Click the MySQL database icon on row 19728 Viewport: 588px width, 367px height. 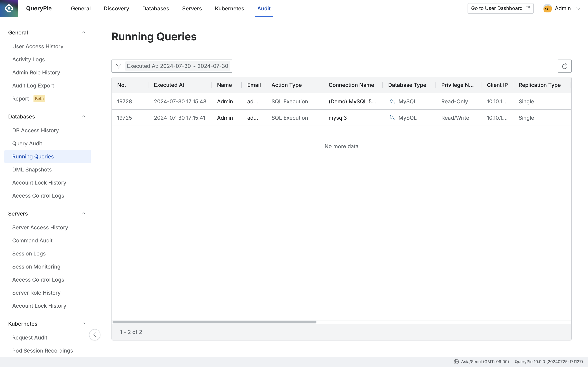click(x=392, y=101)
